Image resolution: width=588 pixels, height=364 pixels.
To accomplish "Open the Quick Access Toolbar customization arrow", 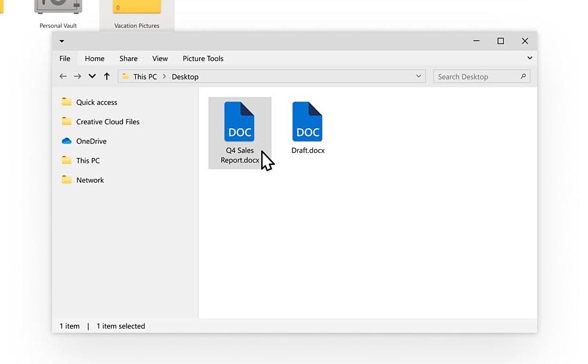I will (x=62, y=41).
